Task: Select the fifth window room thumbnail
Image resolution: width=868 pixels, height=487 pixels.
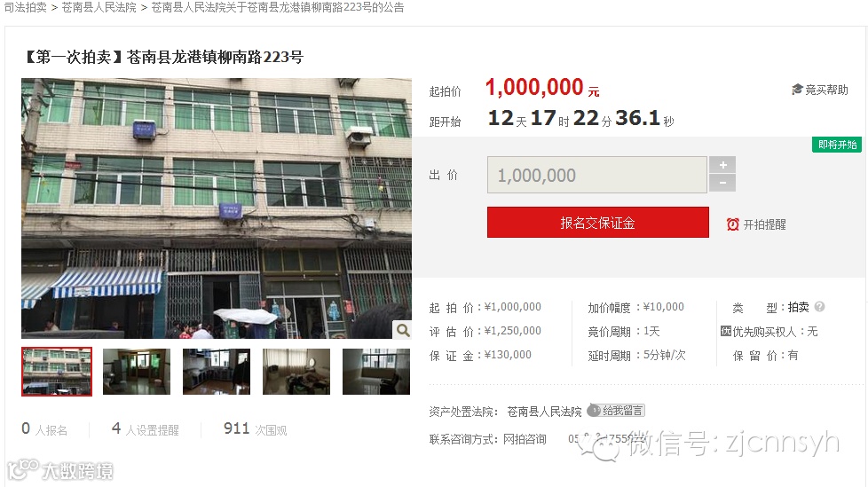Action: click(x=376, y=372)
